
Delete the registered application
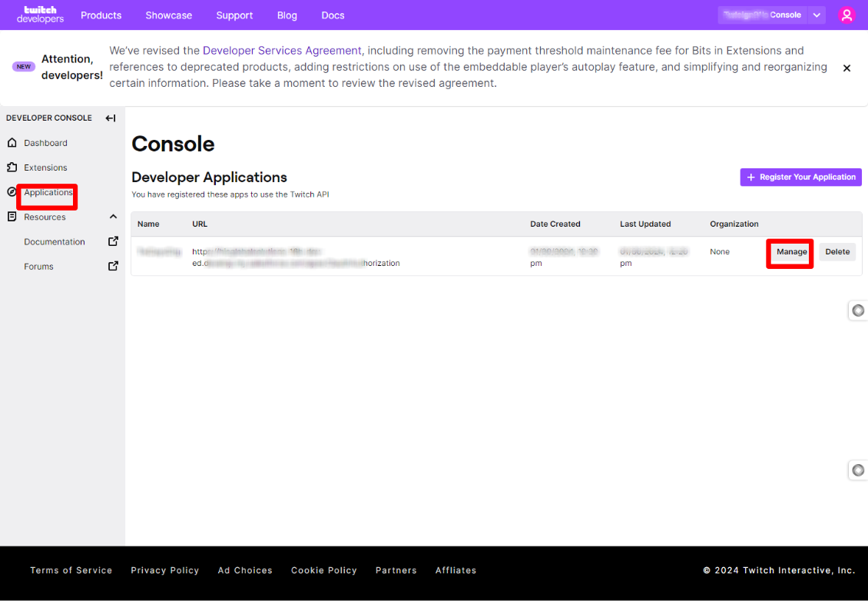pyautogui.click(x=837, y=252)
